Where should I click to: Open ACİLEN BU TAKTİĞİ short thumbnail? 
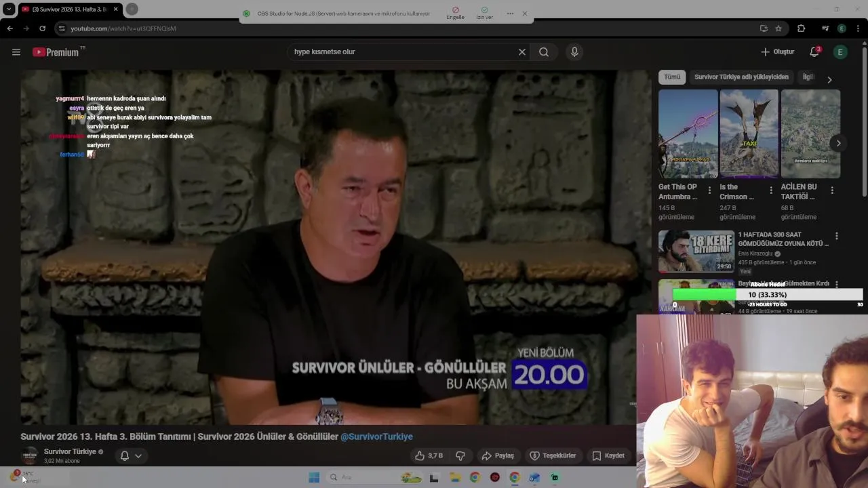pyautogui.click(x=810, y=134)
